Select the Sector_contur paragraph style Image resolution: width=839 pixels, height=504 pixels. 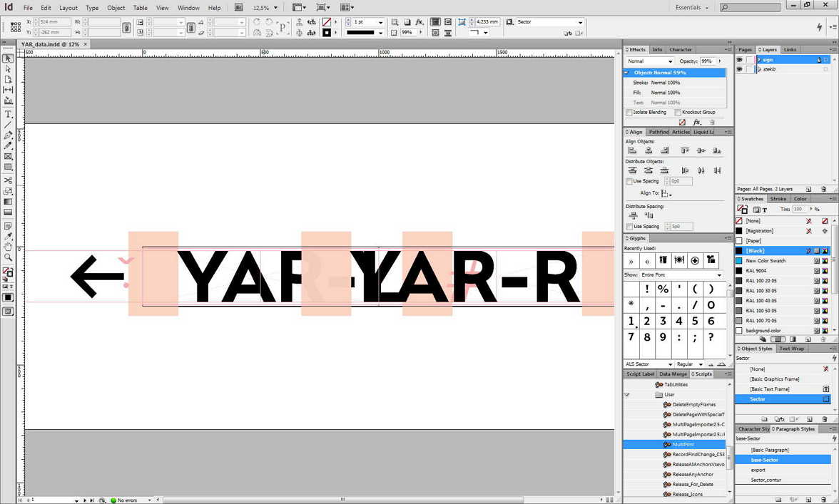click(x=768, y=480)
